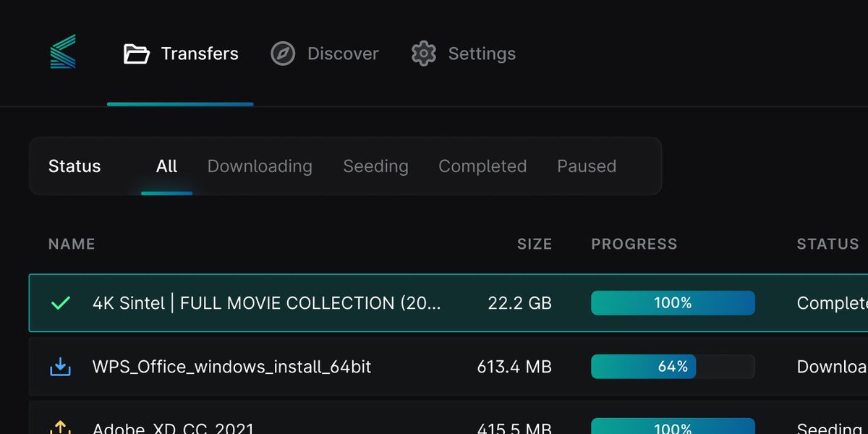Image resolution: width=868 pixels, height=434 pixels.
Task: Click the upload icon on Adobe_XD_CC_2021 row
Action: pyautogui.click(x=61, y=427)
